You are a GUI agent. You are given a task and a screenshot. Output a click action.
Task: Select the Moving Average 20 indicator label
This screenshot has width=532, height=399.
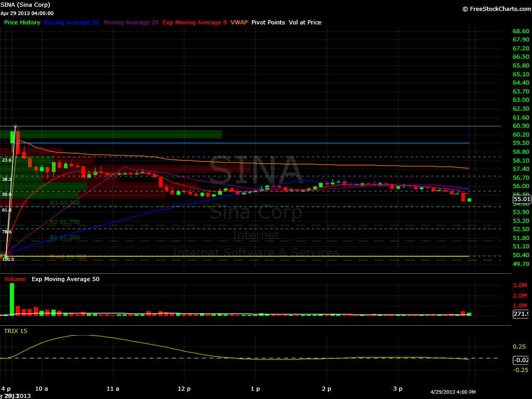click(131, 22)
